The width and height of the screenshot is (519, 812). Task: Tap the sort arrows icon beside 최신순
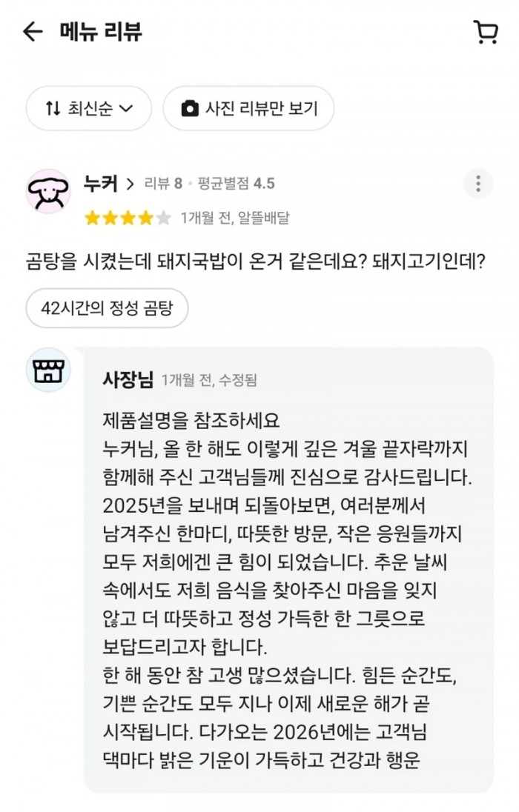click(x=53, y=108)
